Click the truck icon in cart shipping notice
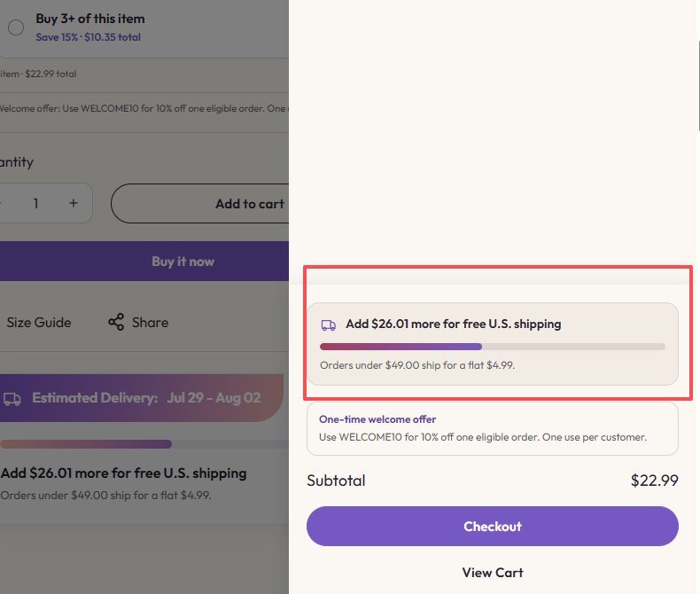The width and height of the screenshot is (700, 594). (x=329, y=325)
